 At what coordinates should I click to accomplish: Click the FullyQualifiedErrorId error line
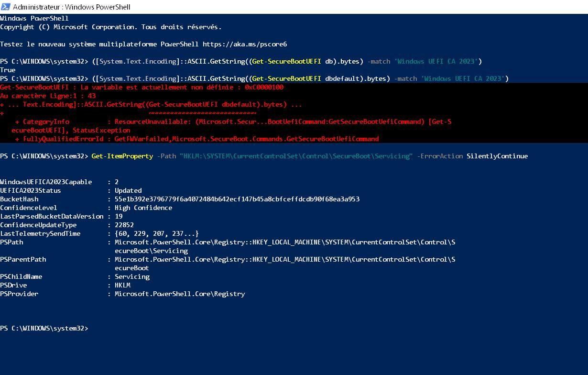[x=197, y=139]
